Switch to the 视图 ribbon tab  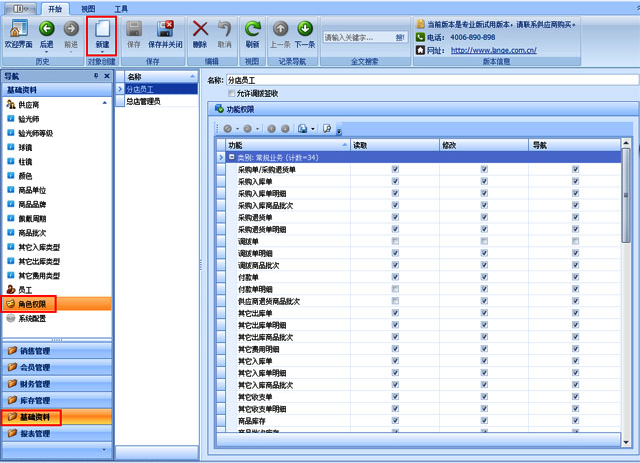tap(88, 7)
